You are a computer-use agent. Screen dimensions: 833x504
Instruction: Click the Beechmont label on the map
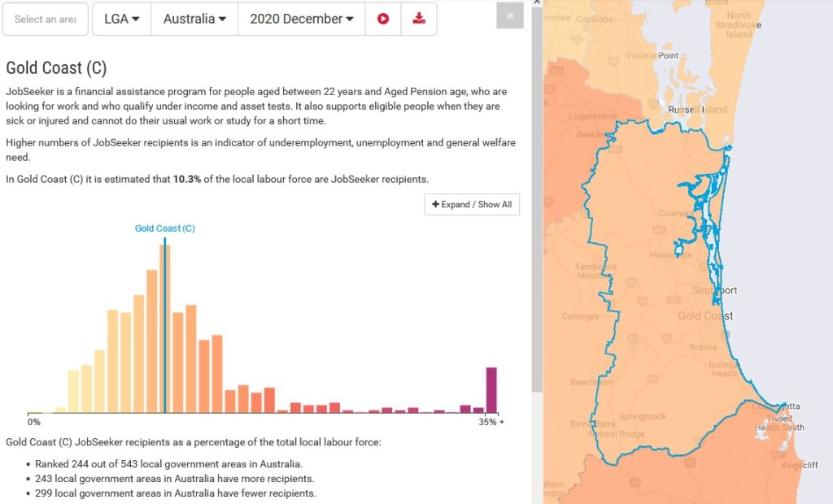click(x=592, y=382)
